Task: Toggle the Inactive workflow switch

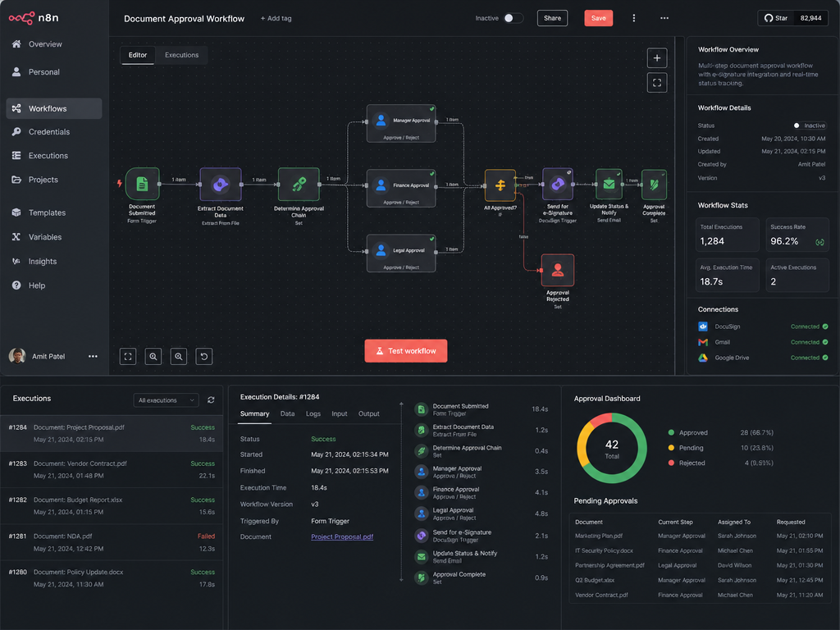Action: coord(512,18)
